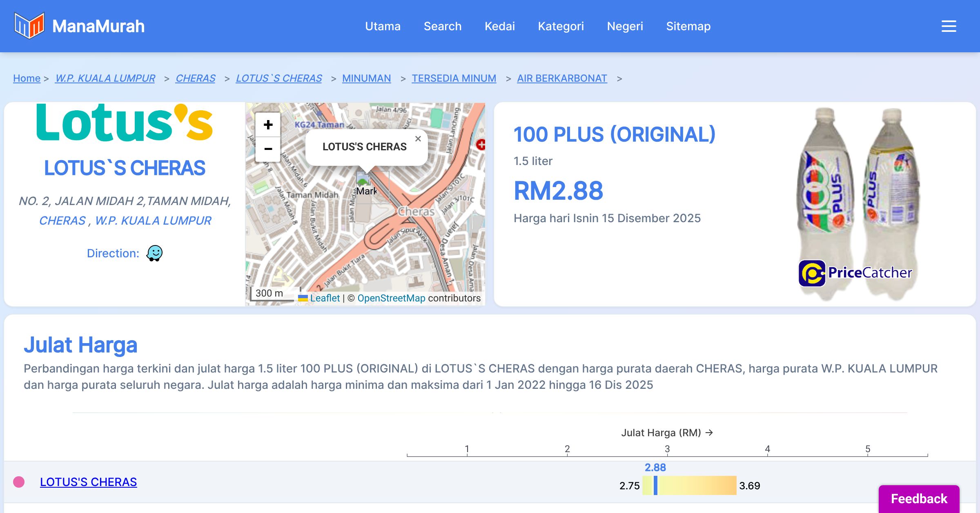Open Waze directions icon
The width and height of the screenshot is (980, 513).
[x=154, y=253]
